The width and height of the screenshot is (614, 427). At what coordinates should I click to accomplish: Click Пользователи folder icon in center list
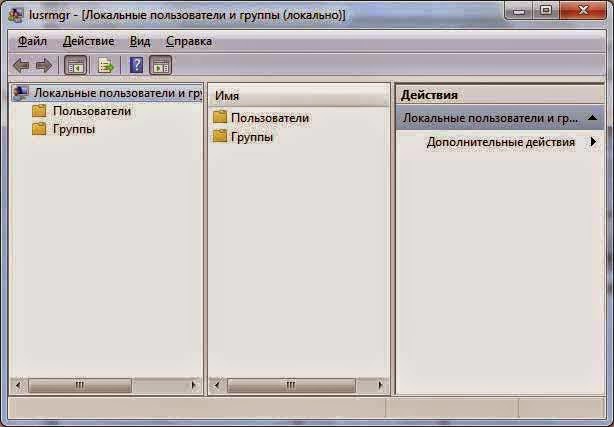(220, 117)
